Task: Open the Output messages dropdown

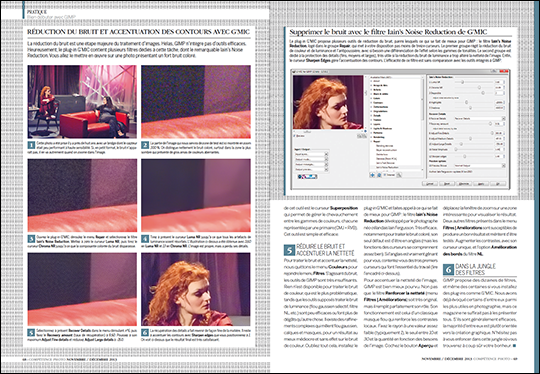Action: coord(311,164)
